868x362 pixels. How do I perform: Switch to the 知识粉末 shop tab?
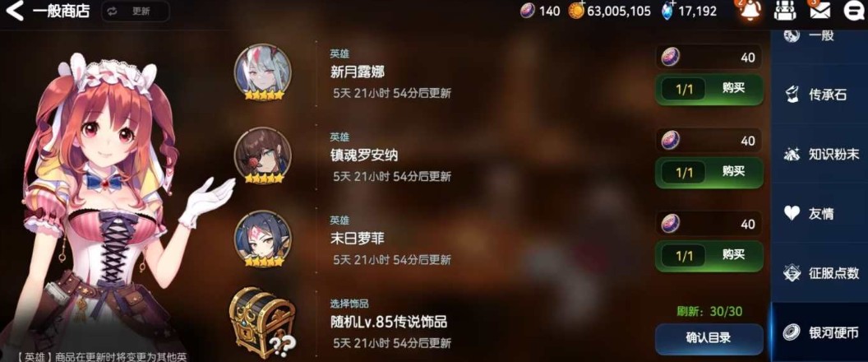point(820,154)
